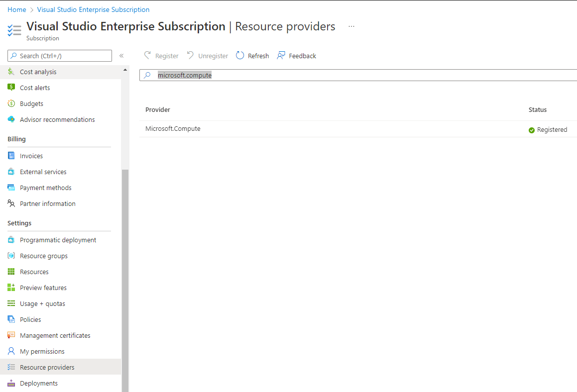Select Usage + quotas menu item

pyautogui.click(x=60, y=303)
